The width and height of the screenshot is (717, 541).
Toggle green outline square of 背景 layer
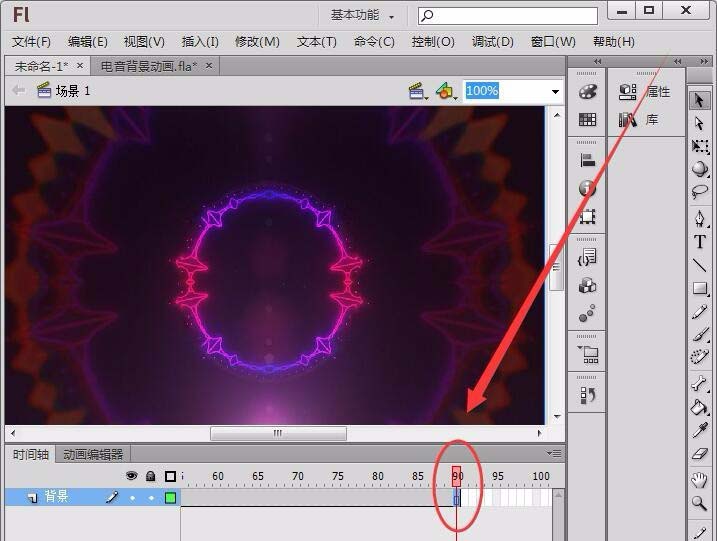[x=171, y=498]
